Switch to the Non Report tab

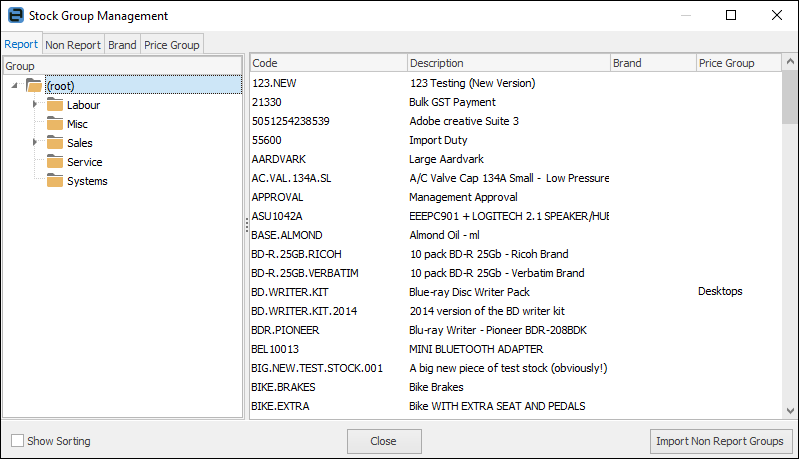pos(73,45)
